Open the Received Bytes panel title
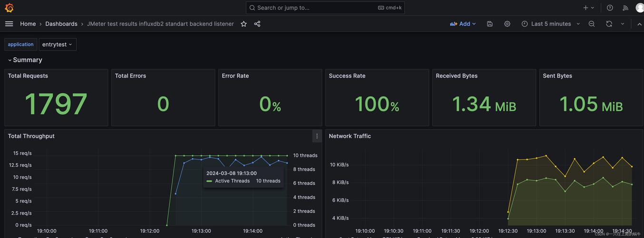 point(457,76)
